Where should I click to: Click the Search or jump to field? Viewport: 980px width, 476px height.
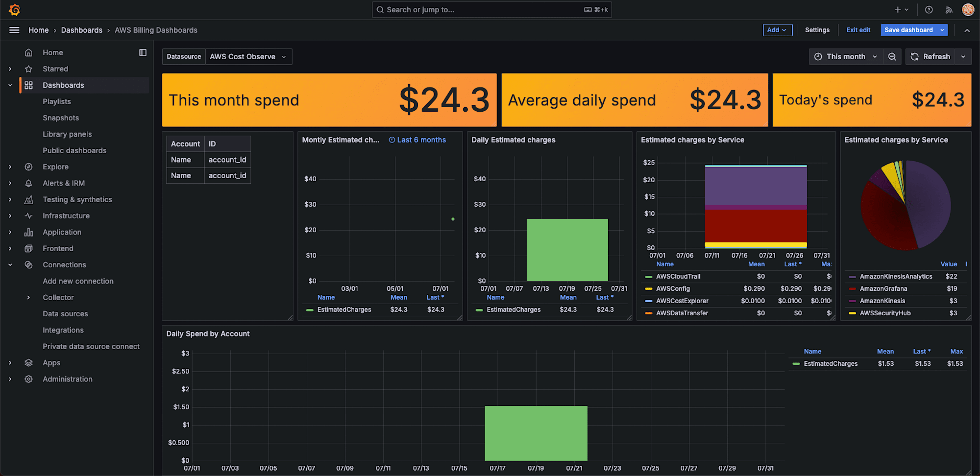point(491,10)
